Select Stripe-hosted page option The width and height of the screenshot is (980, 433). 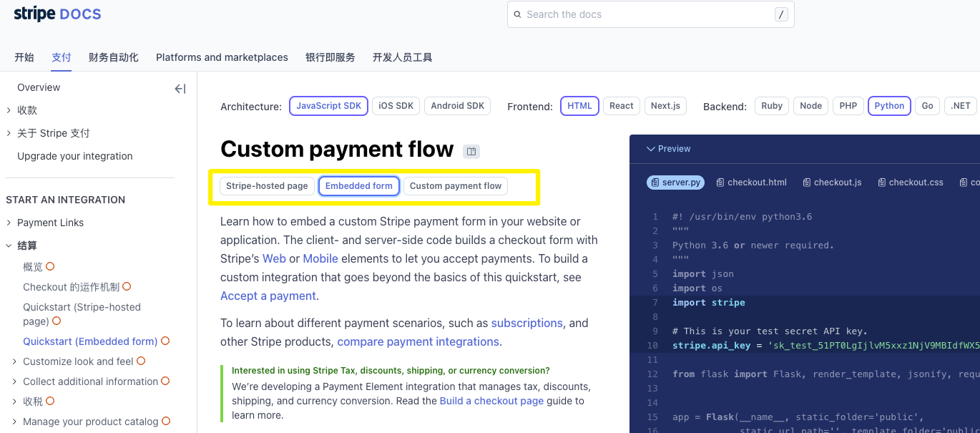pos(267,186)
